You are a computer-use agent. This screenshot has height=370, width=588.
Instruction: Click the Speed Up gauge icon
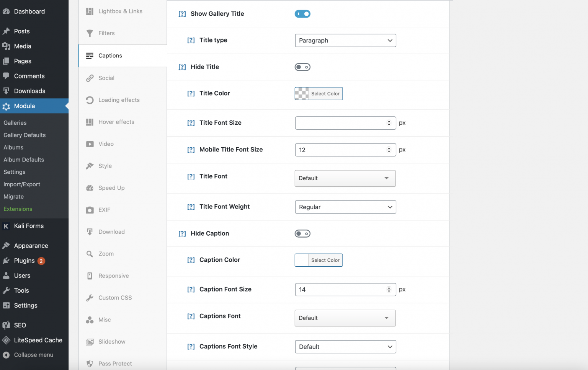click(x=90, y=188)
